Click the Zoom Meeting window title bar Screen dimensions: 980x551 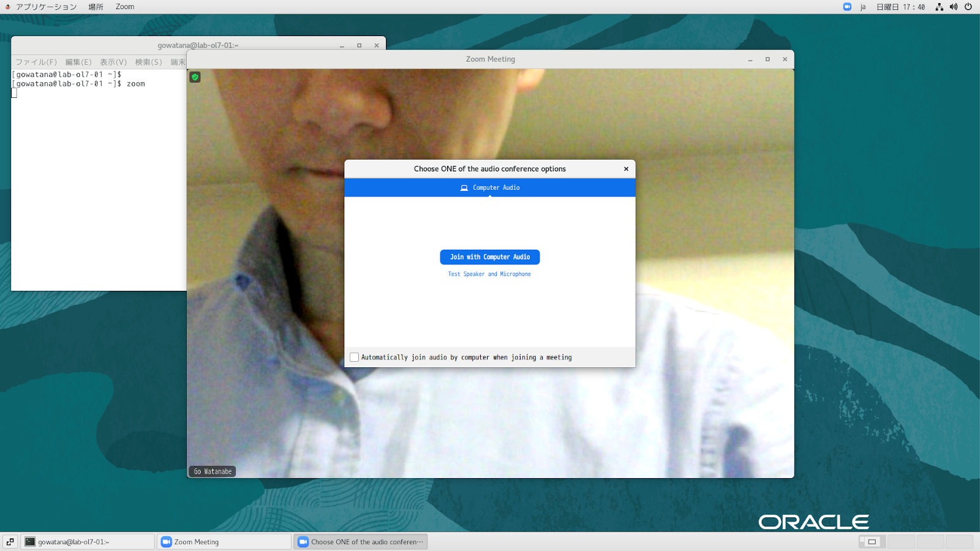(x=490, y=59)
